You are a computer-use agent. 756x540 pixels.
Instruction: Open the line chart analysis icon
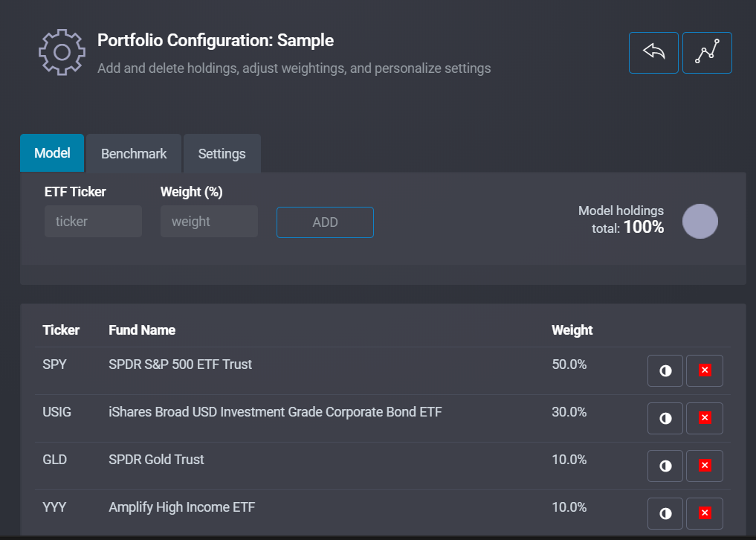707,52
